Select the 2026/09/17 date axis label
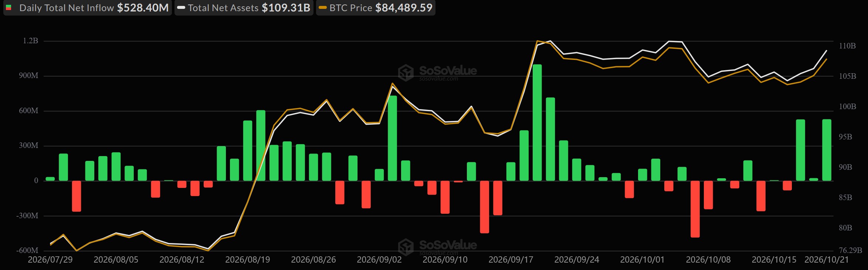The height and width of the screenshot is (270, 868). tap(511, 260)
